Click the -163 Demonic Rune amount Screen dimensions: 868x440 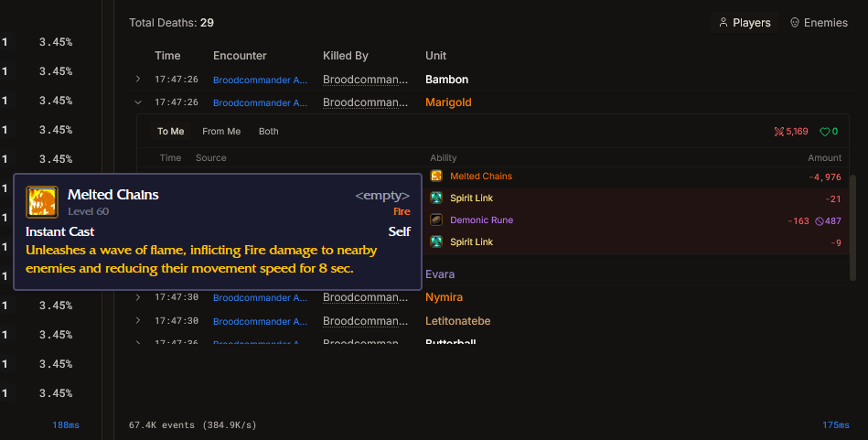pyautogui.click(x=798, y=220)
